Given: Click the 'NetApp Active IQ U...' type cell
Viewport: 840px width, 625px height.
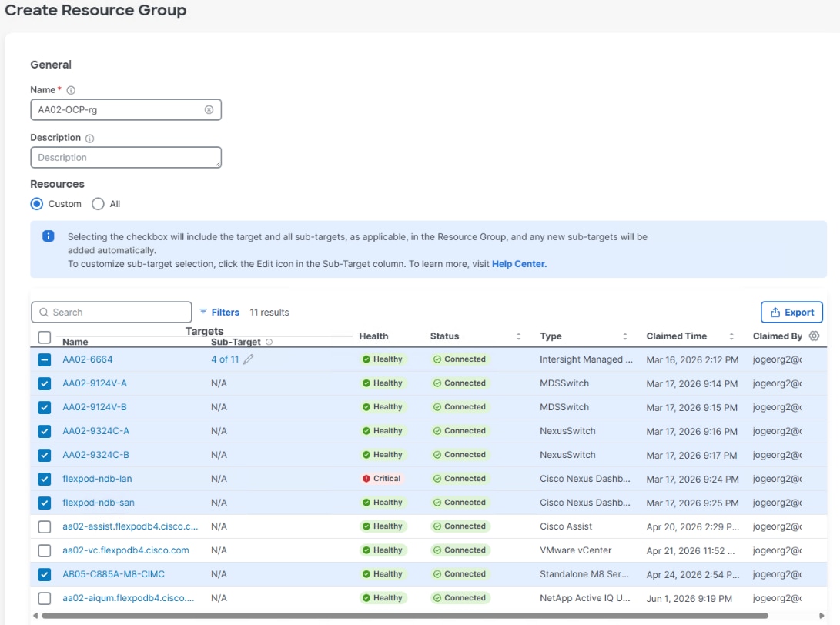Looking at the screenshot, I should tap(585, 598).
